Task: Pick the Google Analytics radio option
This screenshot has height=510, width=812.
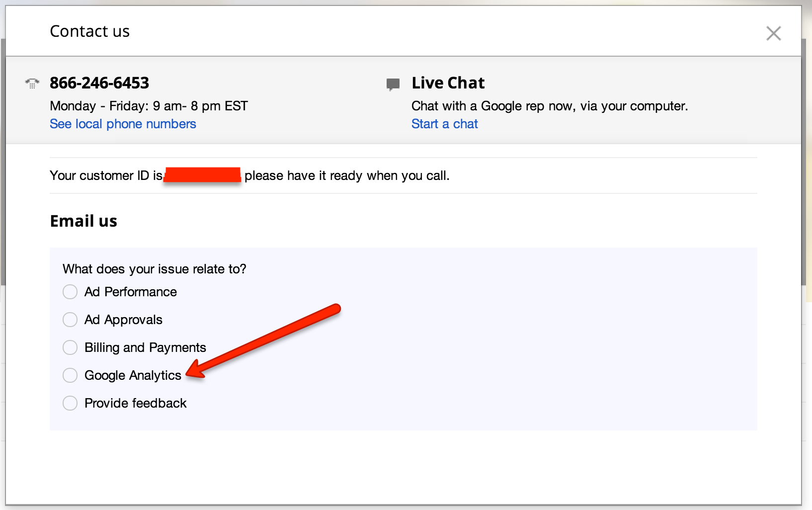Action: click(x=70, y=375)
